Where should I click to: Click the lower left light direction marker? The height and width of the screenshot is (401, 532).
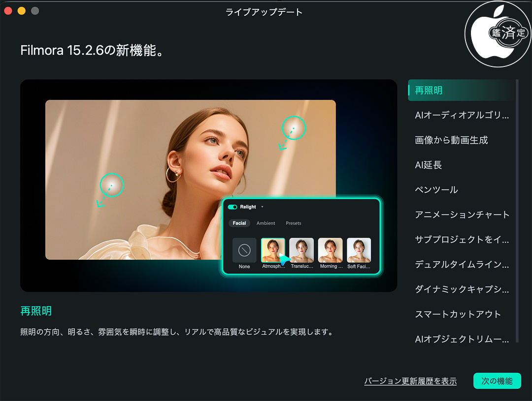(111, 185)
